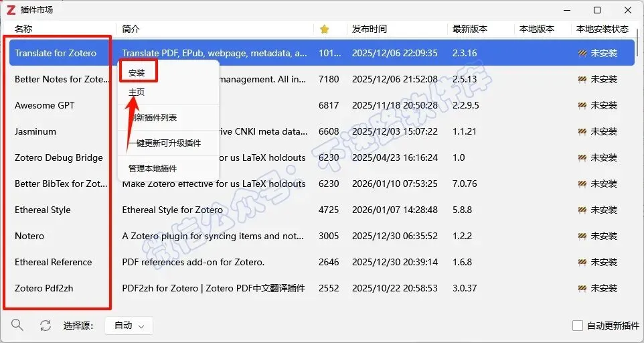This screenshot has height=343, width=644.
Task: Select the Zotero Pdf2zh plugin name
Action: coord(44,288)
